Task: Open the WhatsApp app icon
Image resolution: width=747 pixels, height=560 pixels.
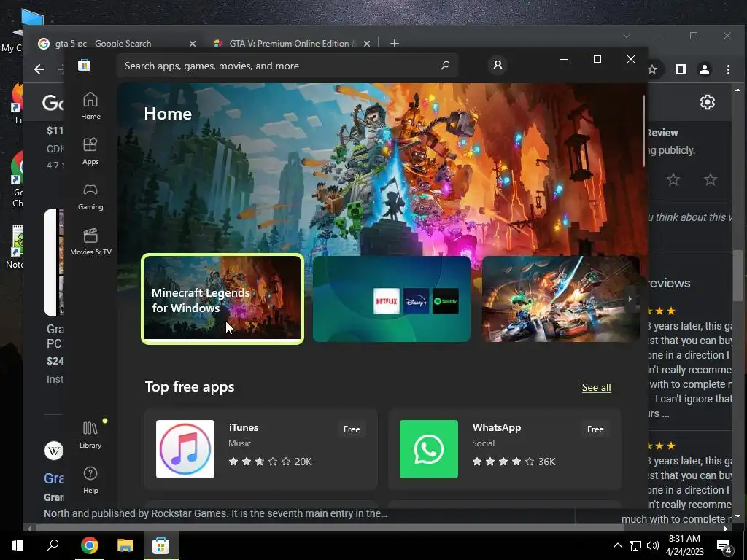Action: click(429, 449)
